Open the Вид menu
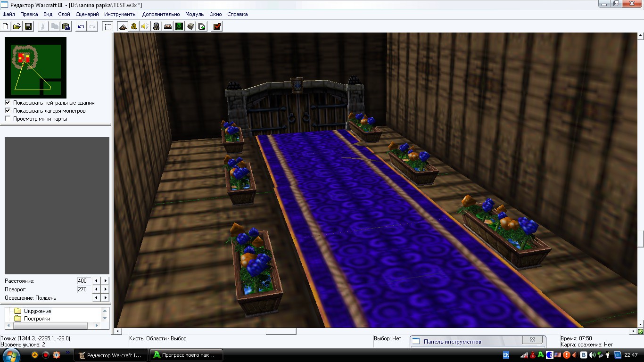The image size is (644, 362). [x=48, y=14]
